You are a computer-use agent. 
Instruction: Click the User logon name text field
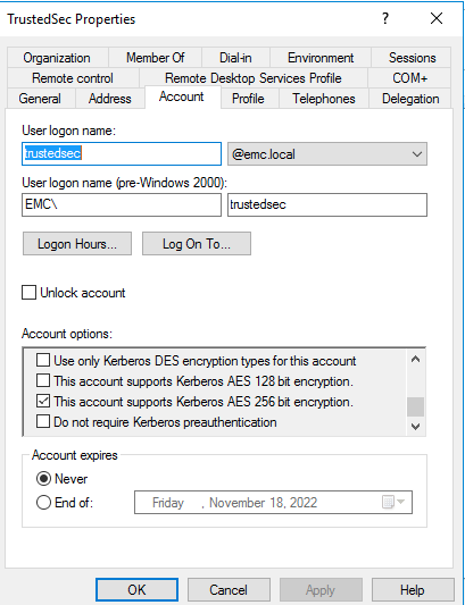point(122,154)
